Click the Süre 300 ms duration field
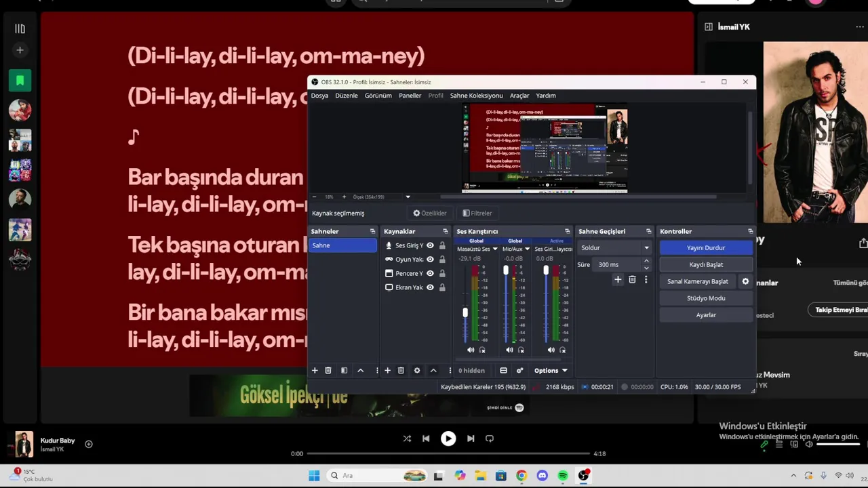 pyautogui.click(x=618, y=264)
